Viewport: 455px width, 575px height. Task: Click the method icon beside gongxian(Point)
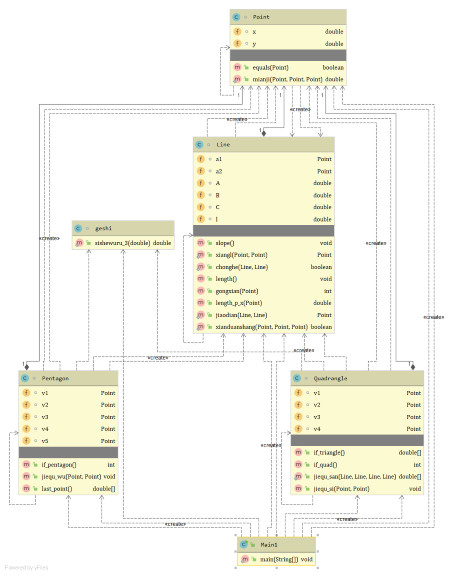(x=201, y=291)
